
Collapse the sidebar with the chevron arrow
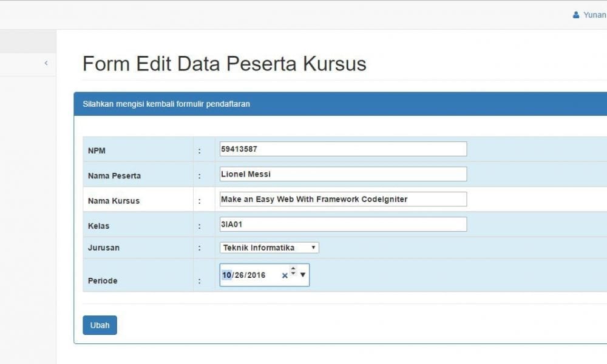[x=46, y=63]
